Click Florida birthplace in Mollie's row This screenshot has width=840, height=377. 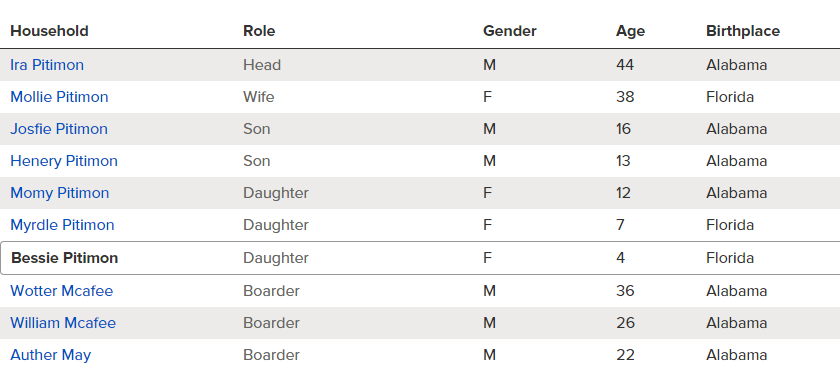click(x=730, y=97)
